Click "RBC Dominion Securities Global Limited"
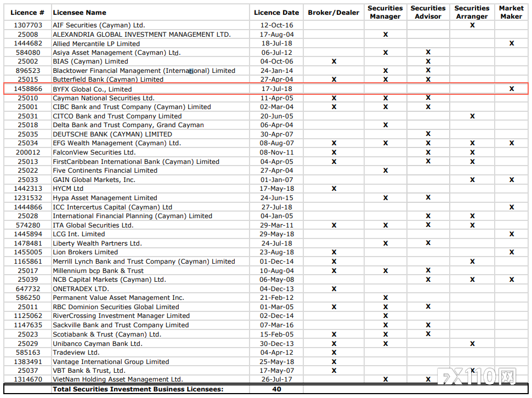The width and height of the screenshot is (532, 398). click(116, 307)
